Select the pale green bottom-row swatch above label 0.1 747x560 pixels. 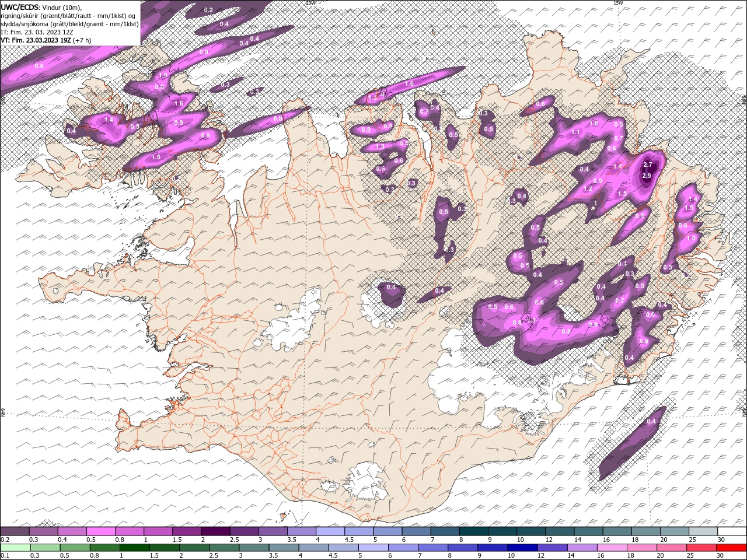click(x=16, y=548)
